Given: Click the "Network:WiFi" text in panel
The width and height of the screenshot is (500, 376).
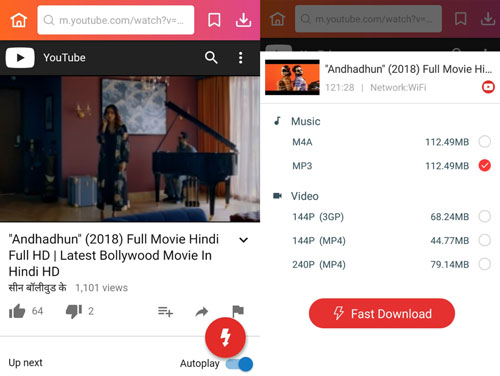Looking at the screenshot, I should click(x=398, y=88).
